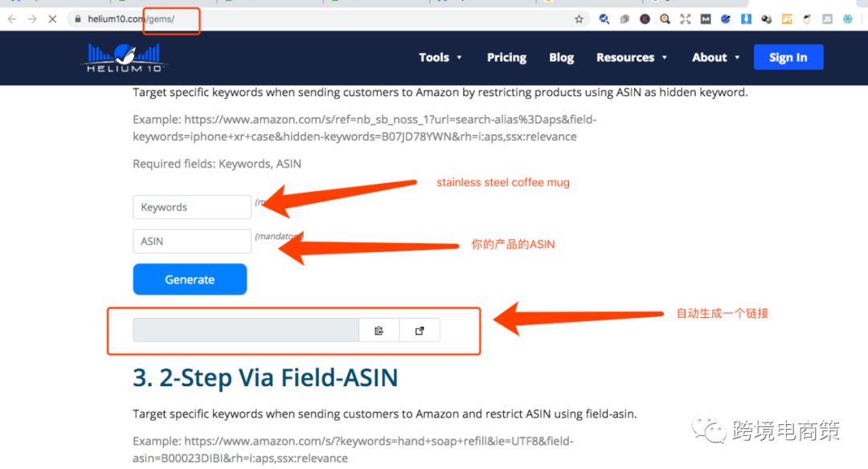Expand the About dropdown menu
The image size is (868, 469).
(x=716, y=58)
